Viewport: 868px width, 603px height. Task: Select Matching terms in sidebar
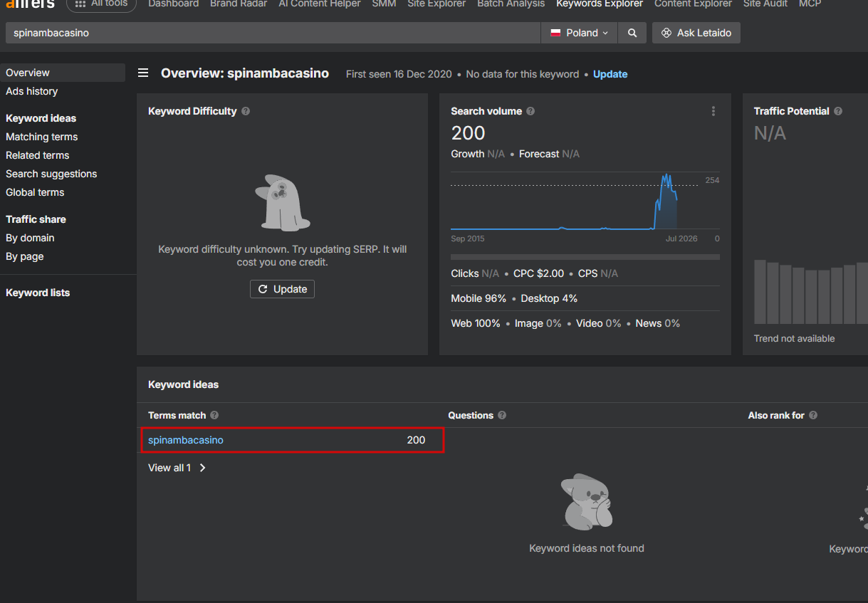[x=42, y=137]
